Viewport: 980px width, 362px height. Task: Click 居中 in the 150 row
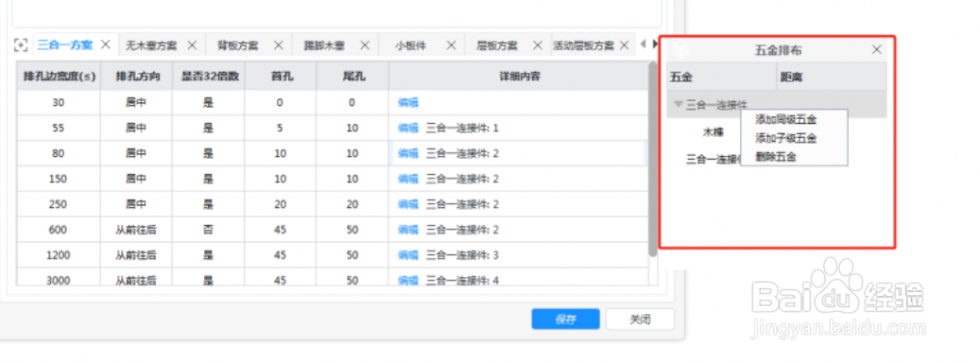(136, 179)
